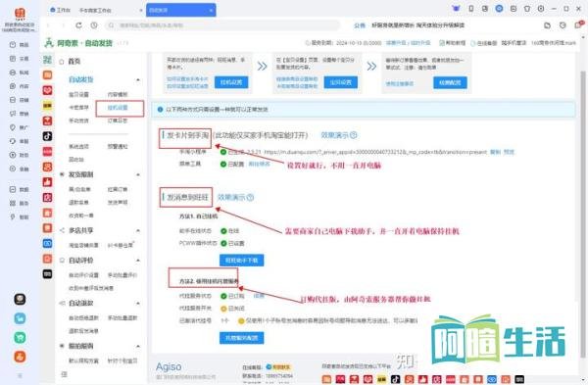Collapse the 自动评价 menu section
This screenshot has height=385, width=588.
coord(138,261)
